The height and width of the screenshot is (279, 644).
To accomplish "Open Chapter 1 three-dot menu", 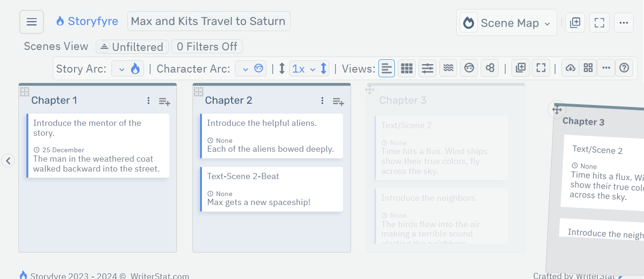I will (x=148, y=100).
